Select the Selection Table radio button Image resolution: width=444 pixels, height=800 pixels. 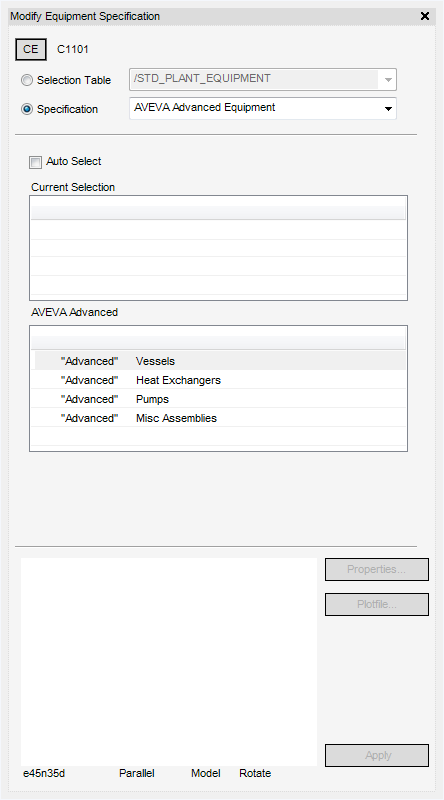click(27, 81)
